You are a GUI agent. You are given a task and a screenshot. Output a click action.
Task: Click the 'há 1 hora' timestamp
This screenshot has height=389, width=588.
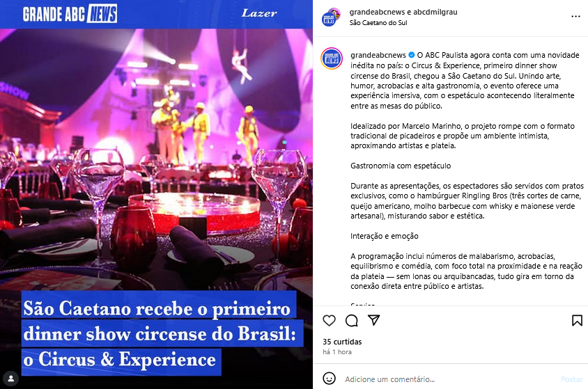tap(337, 352)
